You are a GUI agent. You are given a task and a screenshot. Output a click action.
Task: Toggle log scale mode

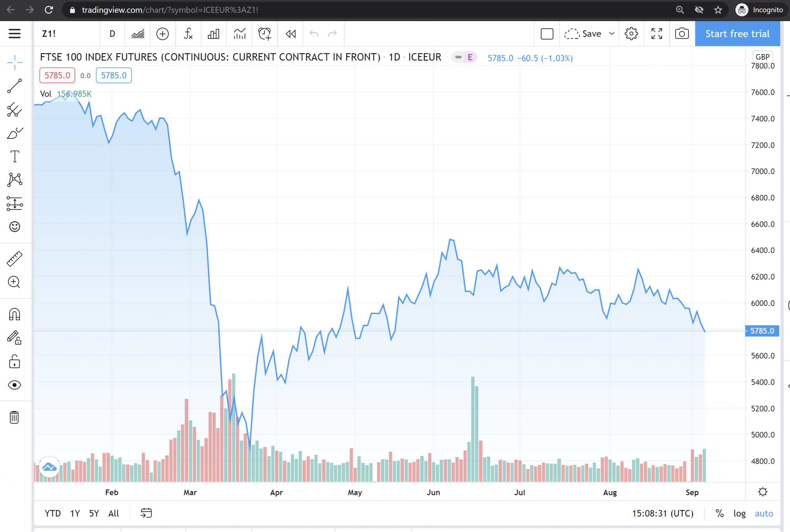(739, 513)
